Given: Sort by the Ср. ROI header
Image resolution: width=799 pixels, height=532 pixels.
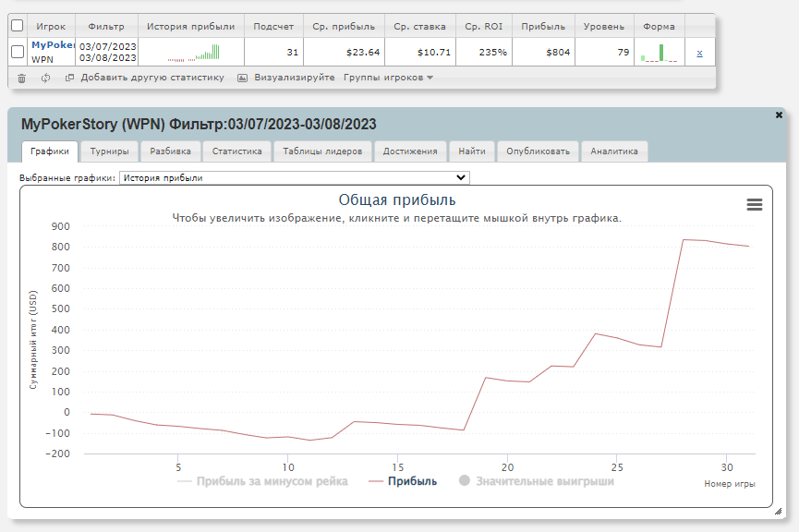Looking at the screenshot, I should [483, 27].
